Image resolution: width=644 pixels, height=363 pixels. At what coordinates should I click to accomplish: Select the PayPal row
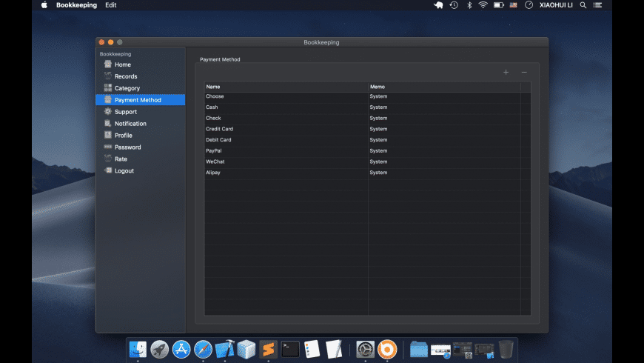(368, 150)
